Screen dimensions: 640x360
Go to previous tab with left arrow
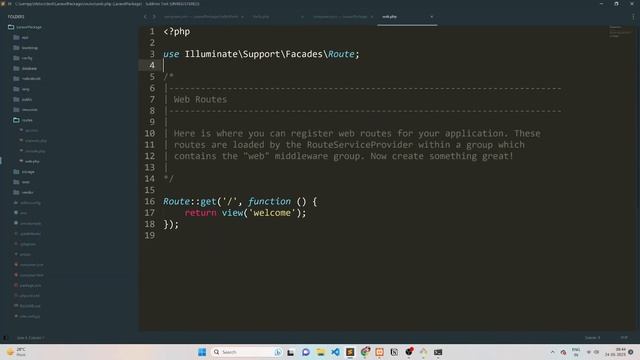click(145, 17)
